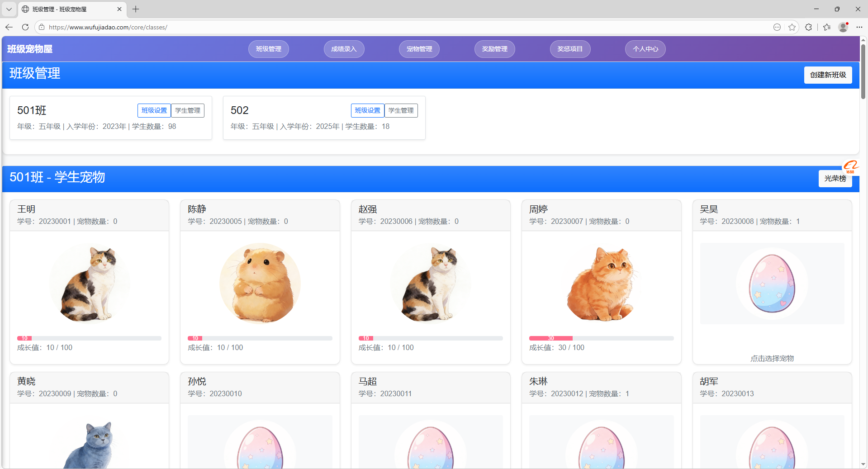868x469 pixels.
Task: Select the 宠物管理 navigation menu
Action: click(419, 49)
